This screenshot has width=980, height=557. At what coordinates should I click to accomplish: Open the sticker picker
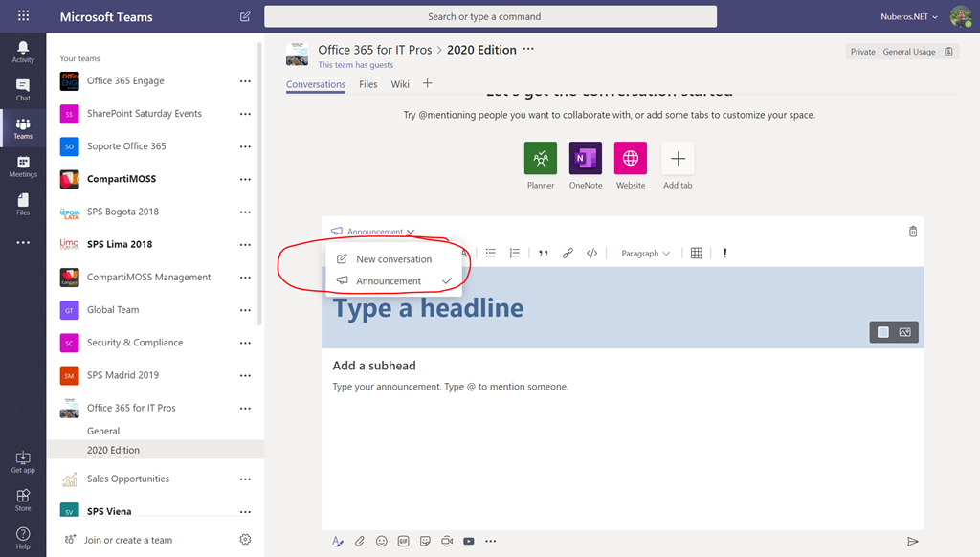[x=425, y=541]
